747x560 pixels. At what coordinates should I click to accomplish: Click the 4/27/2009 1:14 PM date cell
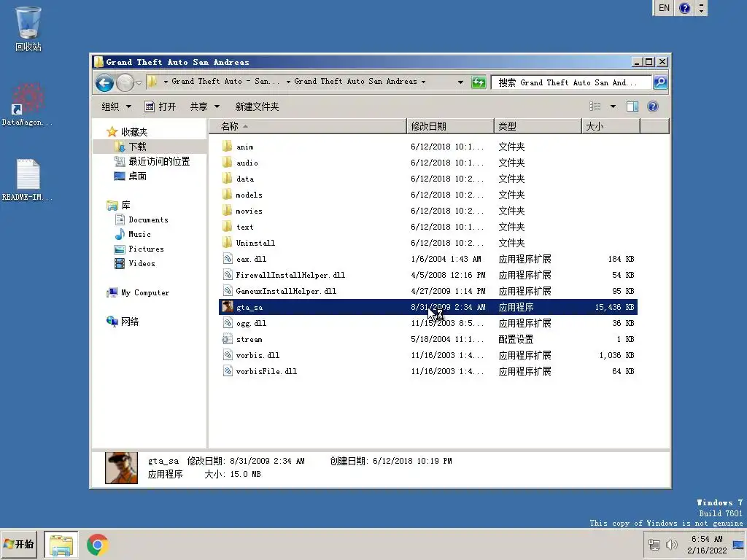(x=447, y=291)
